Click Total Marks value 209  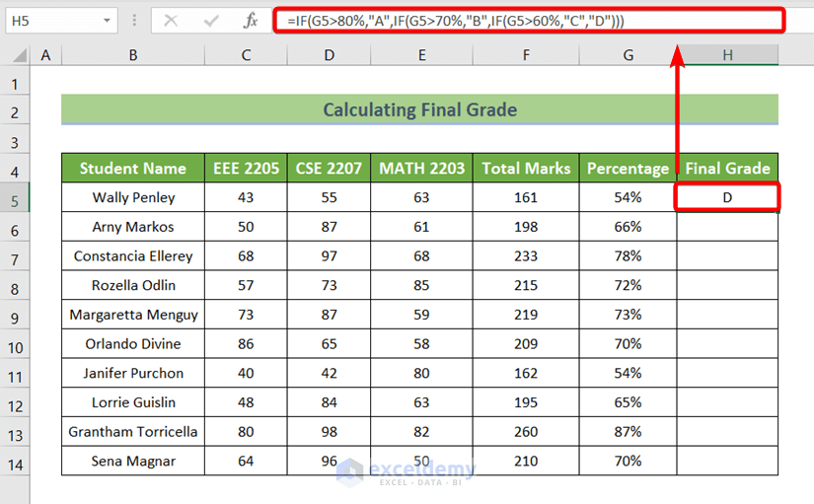[526, 343]
